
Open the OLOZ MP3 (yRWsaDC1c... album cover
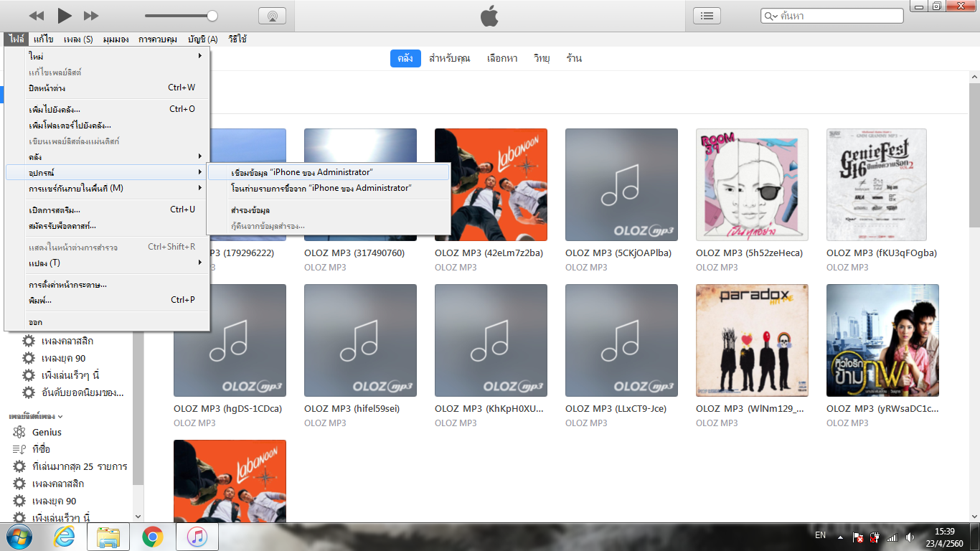[882, 341]
